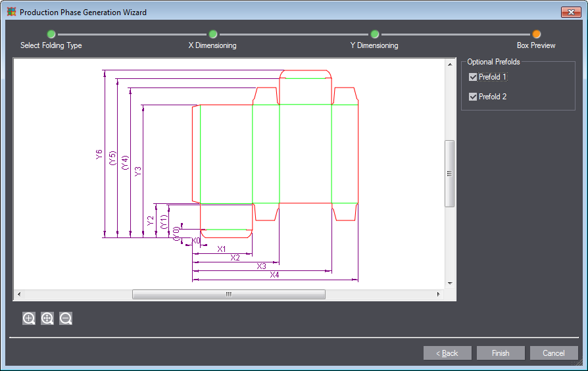This screenshot has width=588, height=371.
Task: Cancel the production phase wizard
Action: click(554, 353)
